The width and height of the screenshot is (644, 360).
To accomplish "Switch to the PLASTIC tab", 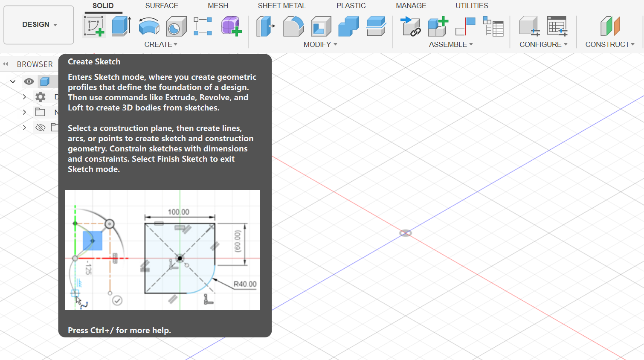I will point(351,6).
